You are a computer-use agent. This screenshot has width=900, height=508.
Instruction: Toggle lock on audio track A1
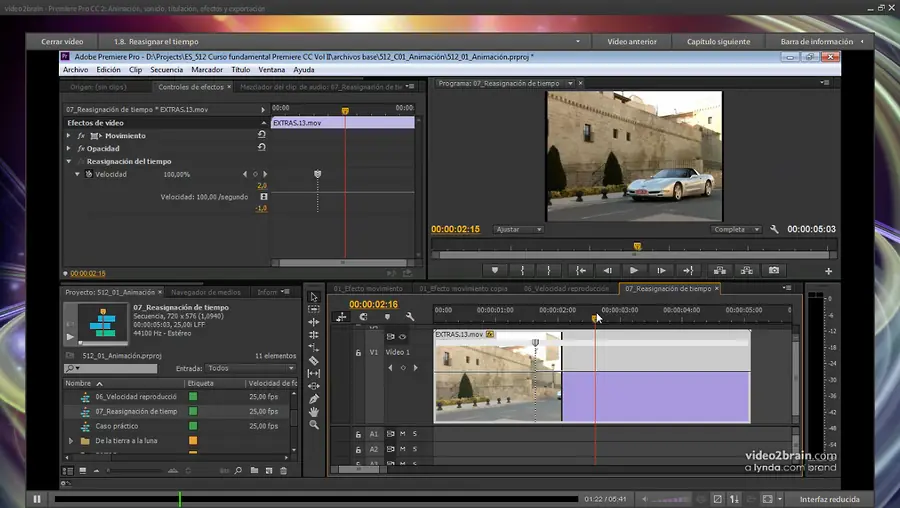[358, 435]
